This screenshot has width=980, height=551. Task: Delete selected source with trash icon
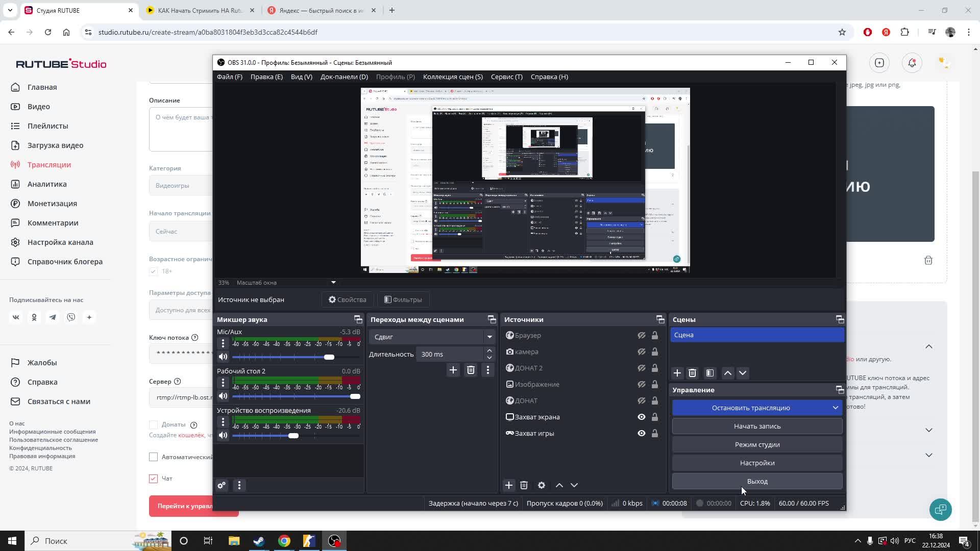tap(524, 486)
